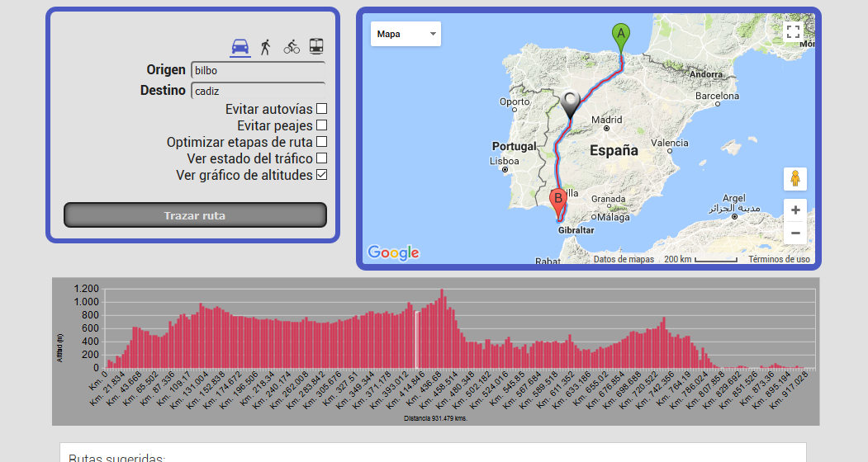Zoom in on the map

795,210
